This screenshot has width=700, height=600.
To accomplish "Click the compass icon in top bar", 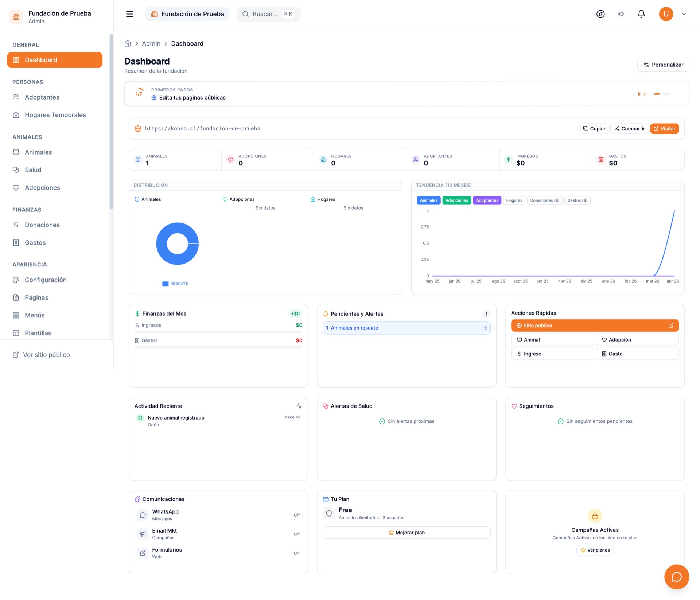I will [600, 14].
